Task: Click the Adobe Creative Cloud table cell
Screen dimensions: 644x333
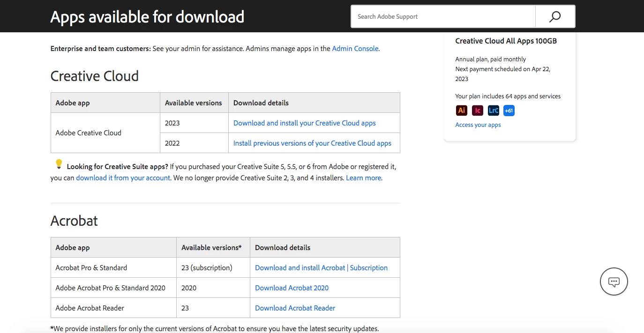Action: click(105, 133)
